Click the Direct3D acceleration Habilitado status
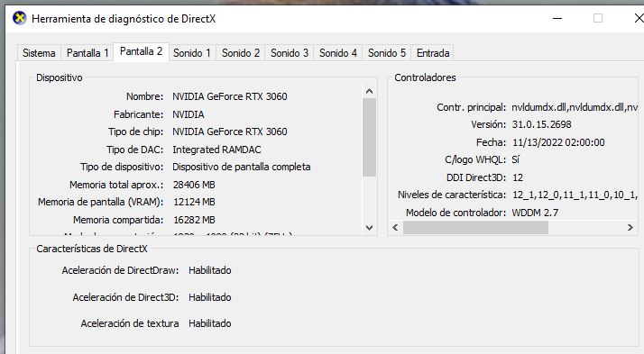 [210, 297]
